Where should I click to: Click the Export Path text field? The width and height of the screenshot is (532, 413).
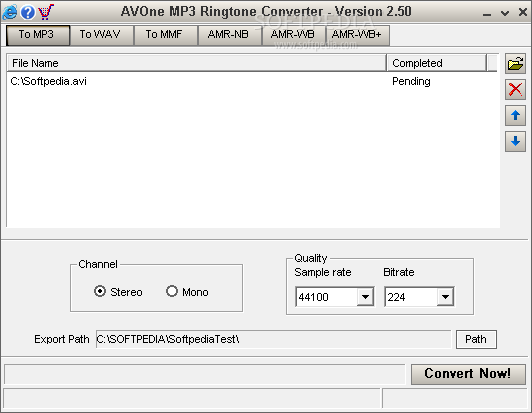pyautogui.click(x=273, y=339)
